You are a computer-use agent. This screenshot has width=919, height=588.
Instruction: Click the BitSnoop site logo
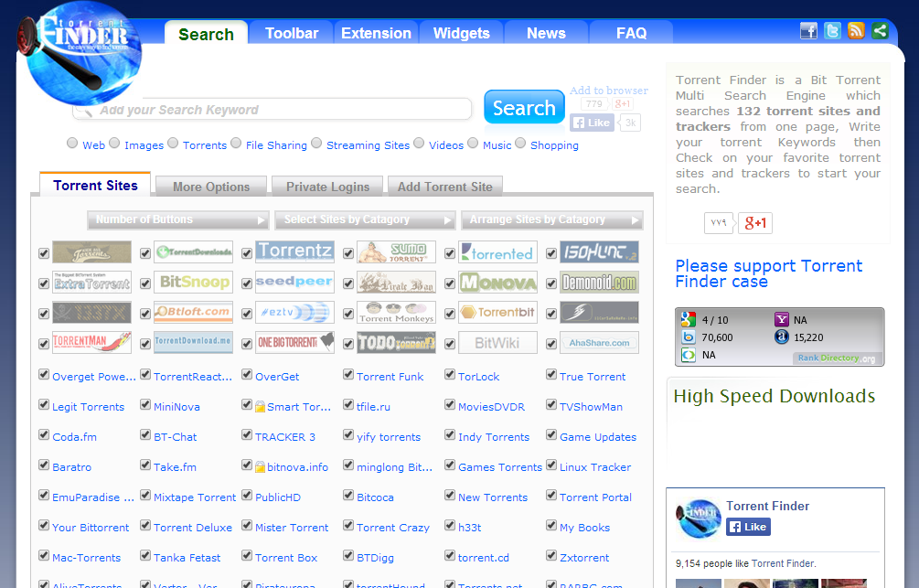click(x=193, y=282)
